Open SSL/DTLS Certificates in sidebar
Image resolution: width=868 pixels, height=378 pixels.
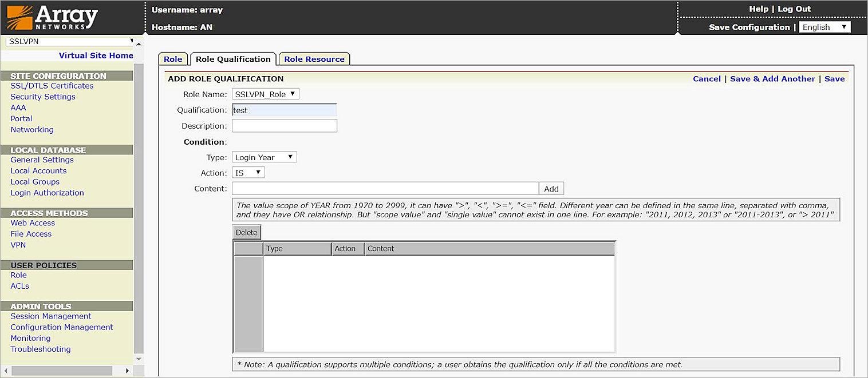(x=52, y=86)
